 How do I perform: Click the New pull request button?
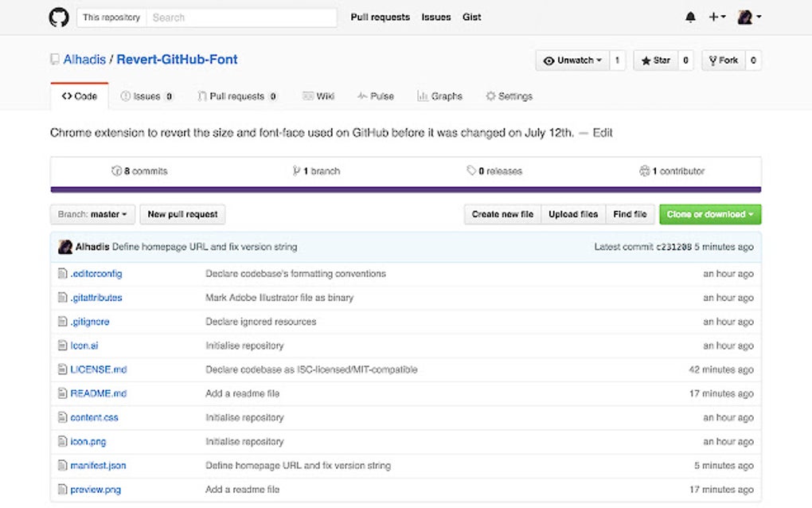coord(182,213)
